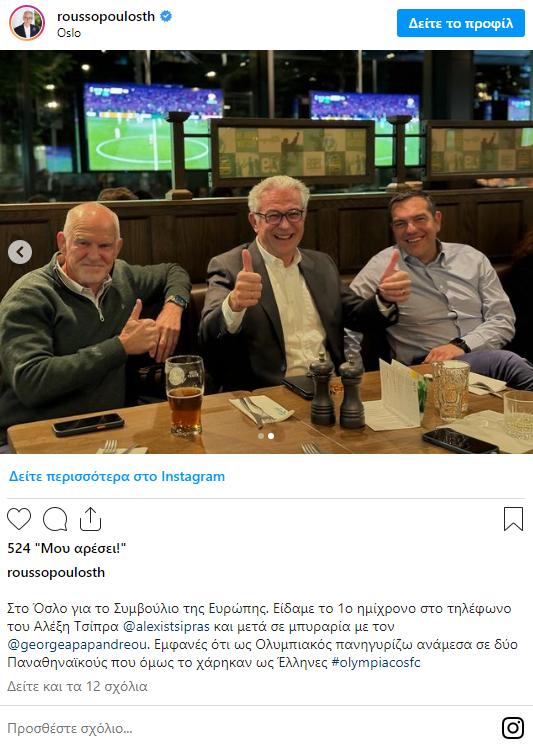
Task: Open the @georgeapapandreou mention
Action: (78, 645)
